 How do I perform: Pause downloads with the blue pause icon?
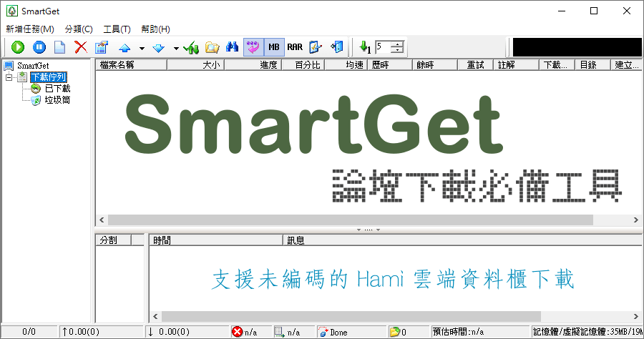coord(39,47)
